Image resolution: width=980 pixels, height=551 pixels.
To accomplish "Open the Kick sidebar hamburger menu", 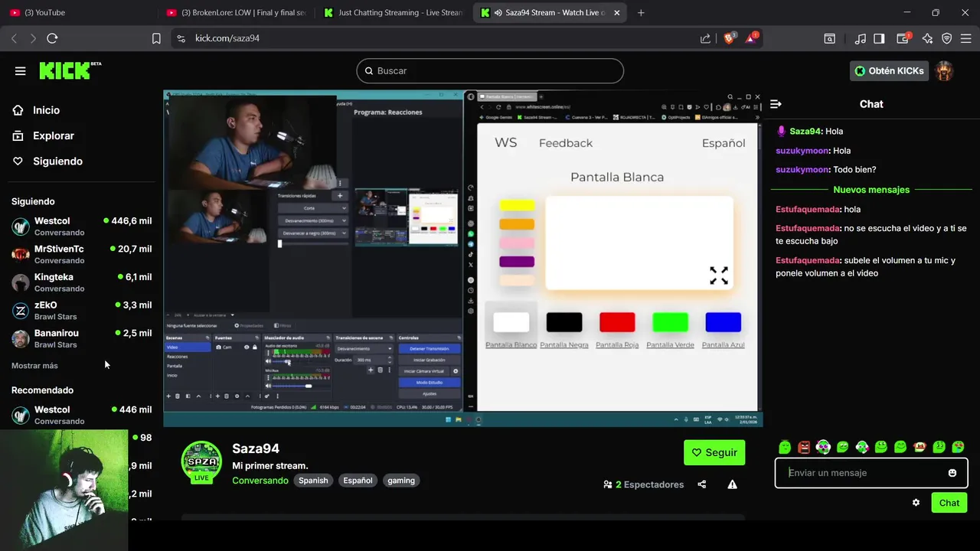I will tap(20, 70).
